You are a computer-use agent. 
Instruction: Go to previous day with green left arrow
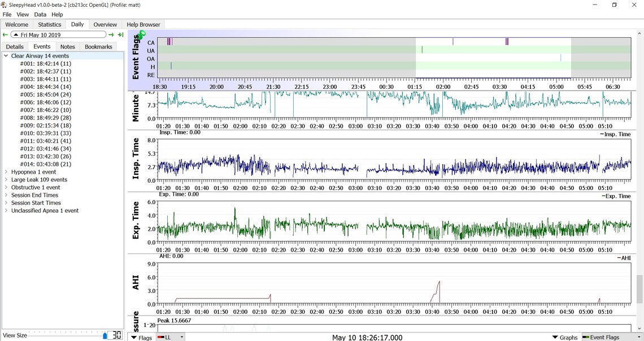pos(5,35)
